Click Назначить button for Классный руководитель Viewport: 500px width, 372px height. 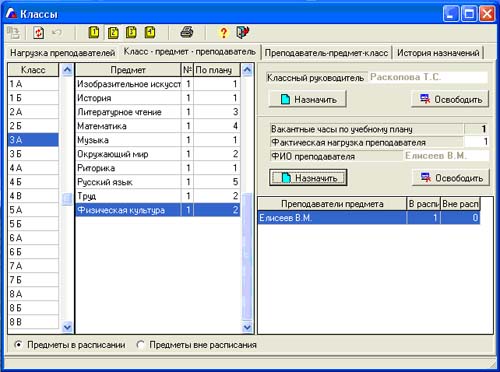pyautogui.click(x=308, y=99)
